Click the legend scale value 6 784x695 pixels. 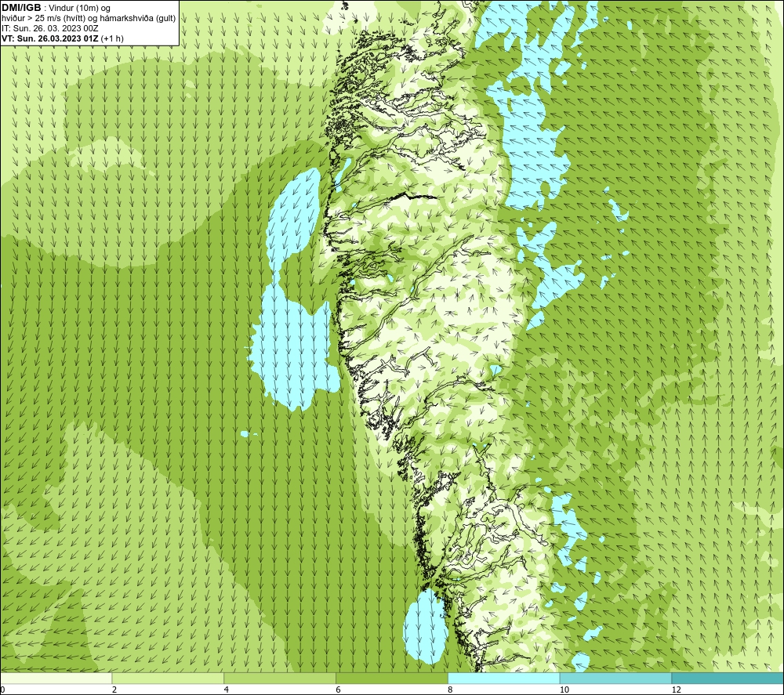[339, 690]
